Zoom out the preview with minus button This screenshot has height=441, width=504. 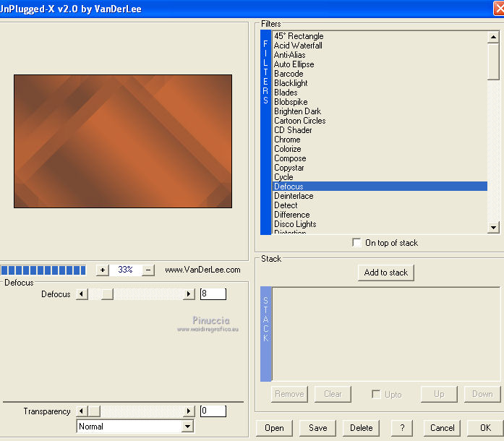pyautogui.click(x=148, y=270)
